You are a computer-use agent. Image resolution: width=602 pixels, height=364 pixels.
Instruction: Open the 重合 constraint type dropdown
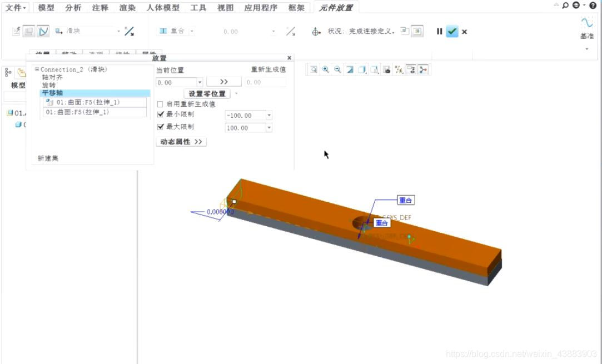[192, 31]
